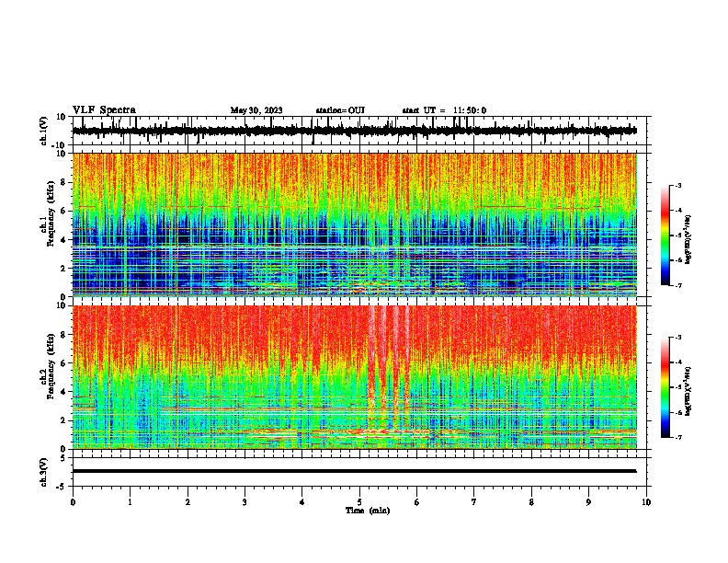Image resolution: width=728 pixels, height=563 pixels.
Task: Click the 'Time (min)' axis title
Action: tap(368, 511)
